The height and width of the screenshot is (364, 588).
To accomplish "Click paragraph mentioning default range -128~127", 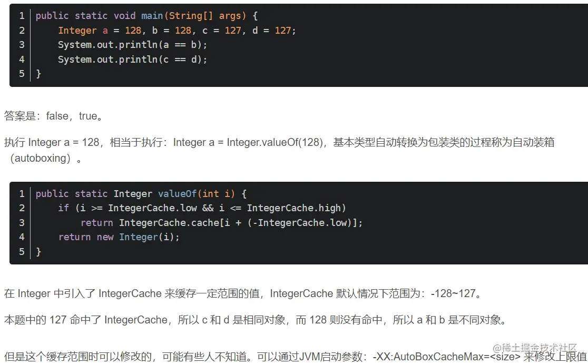I will click(x=242, y=293).
